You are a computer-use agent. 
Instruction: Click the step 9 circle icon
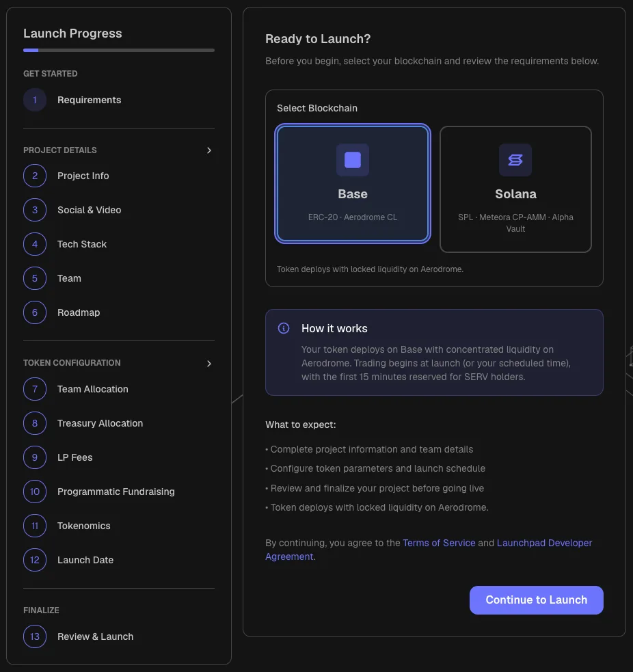click(35, 457)
